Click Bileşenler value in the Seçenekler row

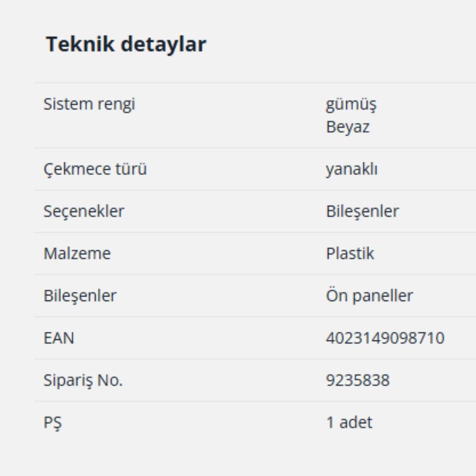362,211
